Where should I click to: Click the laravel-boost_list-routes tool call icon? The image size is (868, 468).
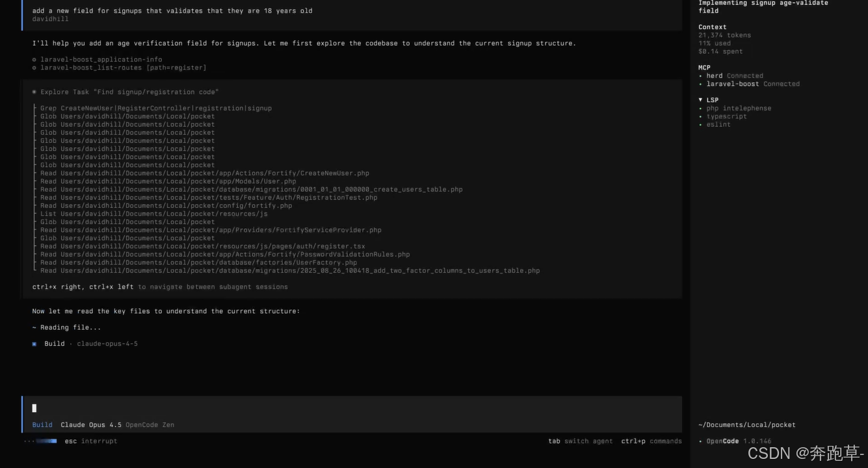point(34,68)
